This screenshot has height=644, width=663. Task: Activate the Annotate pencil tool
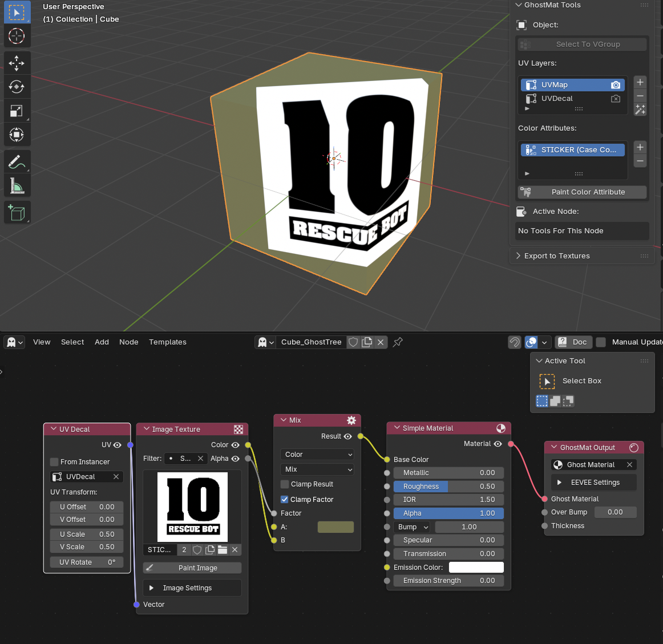[17, 162]
